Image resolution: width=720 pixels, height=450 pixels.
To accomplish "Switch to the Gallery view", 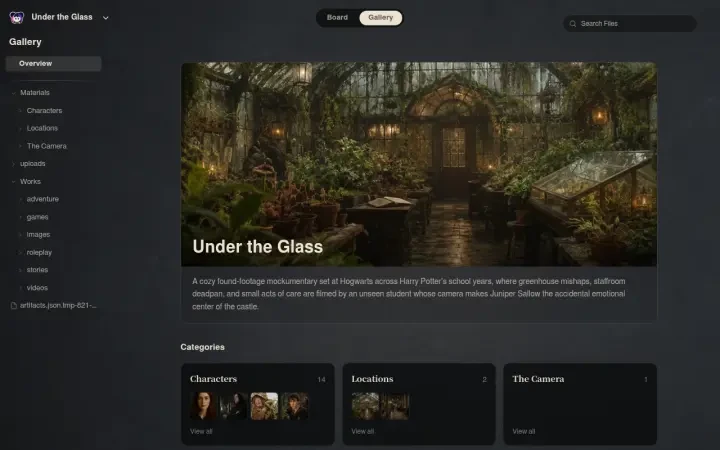I will coord(381,17).
